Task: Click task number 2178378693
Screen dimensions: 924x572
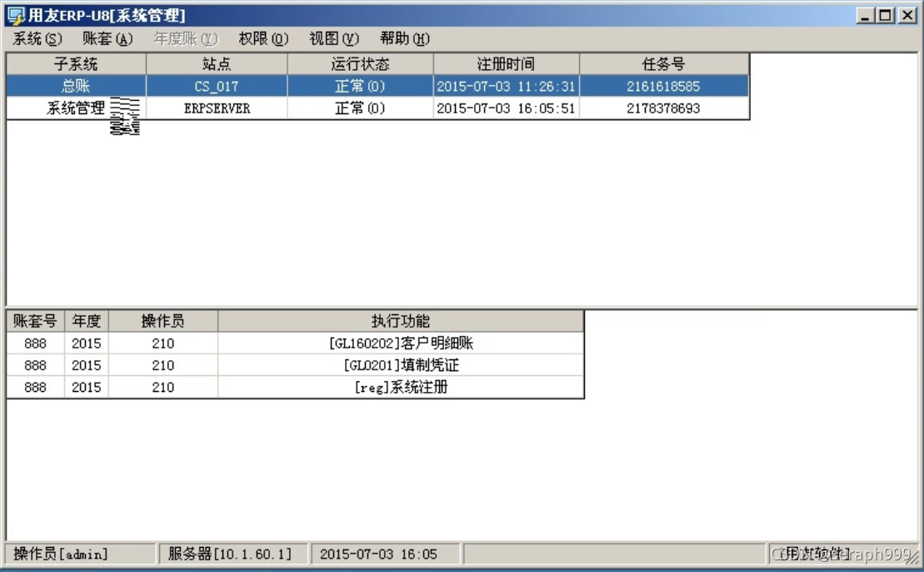Action: (664, 108)
